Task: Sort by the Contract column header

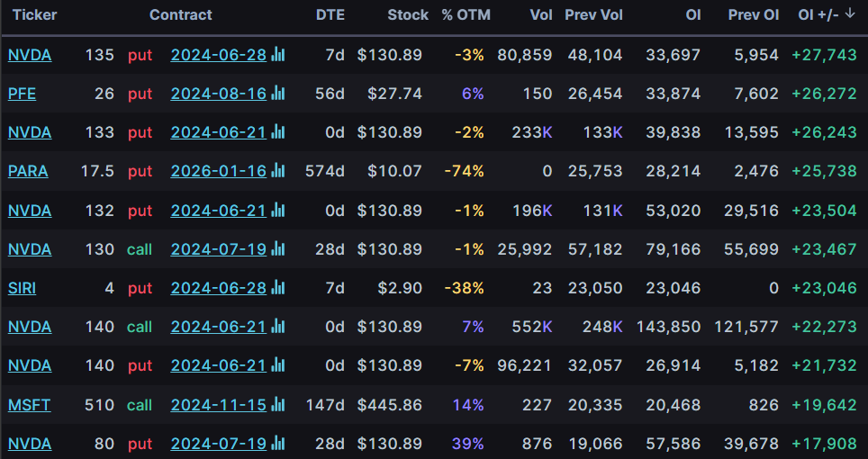Action: [180, 14]
